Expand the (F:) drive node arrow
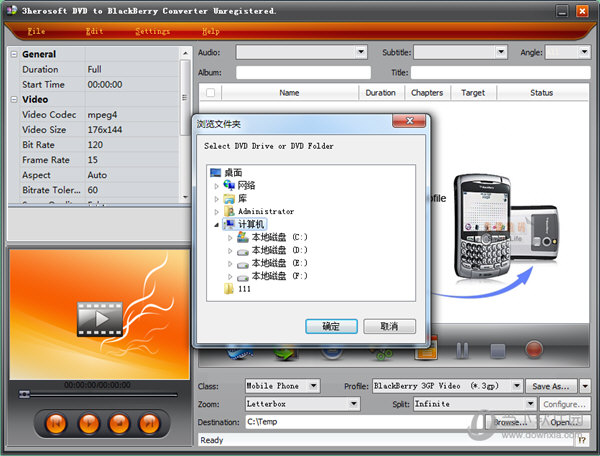The image size is (600, 456). point(230,276)
